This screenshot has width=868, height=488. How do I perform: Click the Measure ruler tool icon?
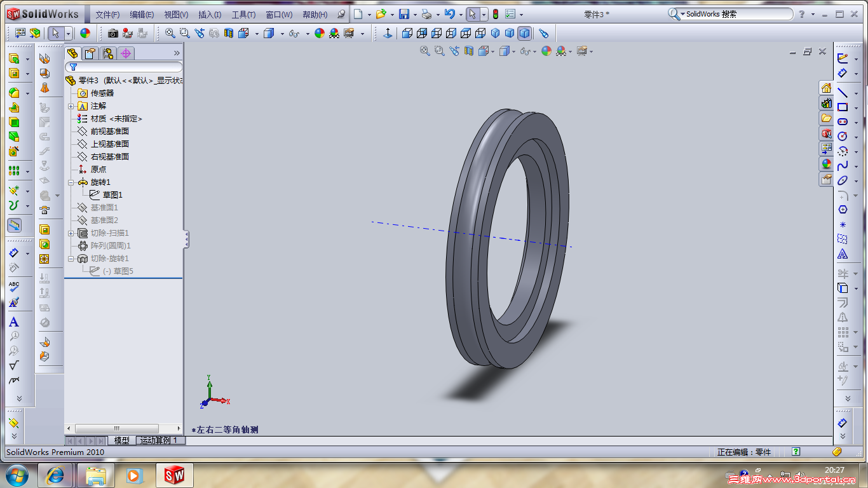(14, 225)
